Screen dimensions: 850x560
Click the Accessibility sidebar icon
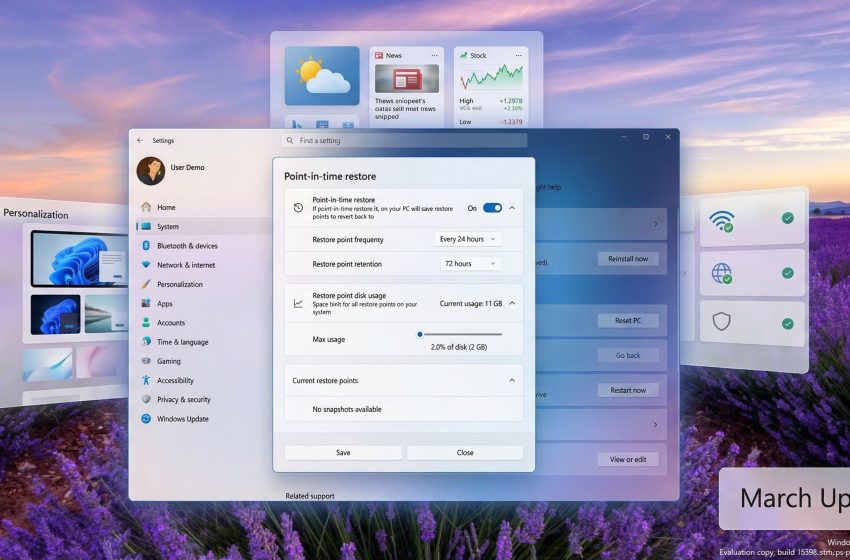tap(146, 380)
